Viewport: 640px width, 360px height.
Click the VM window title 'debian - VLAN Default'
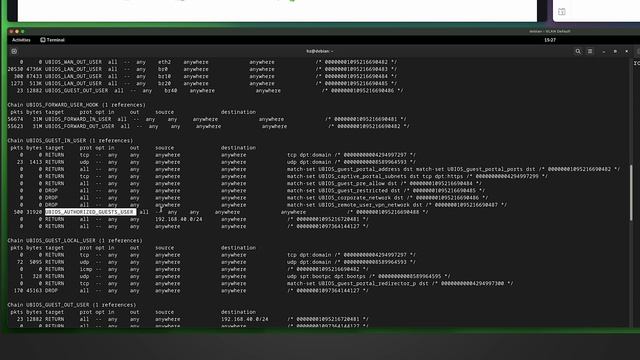tap(549, 31)
